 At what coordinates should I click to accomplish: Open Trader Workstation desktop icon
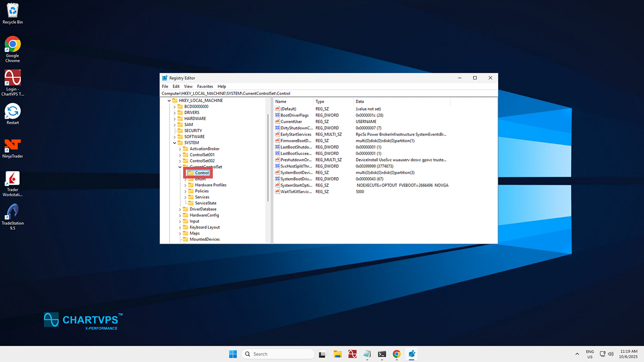pos(13,180)
